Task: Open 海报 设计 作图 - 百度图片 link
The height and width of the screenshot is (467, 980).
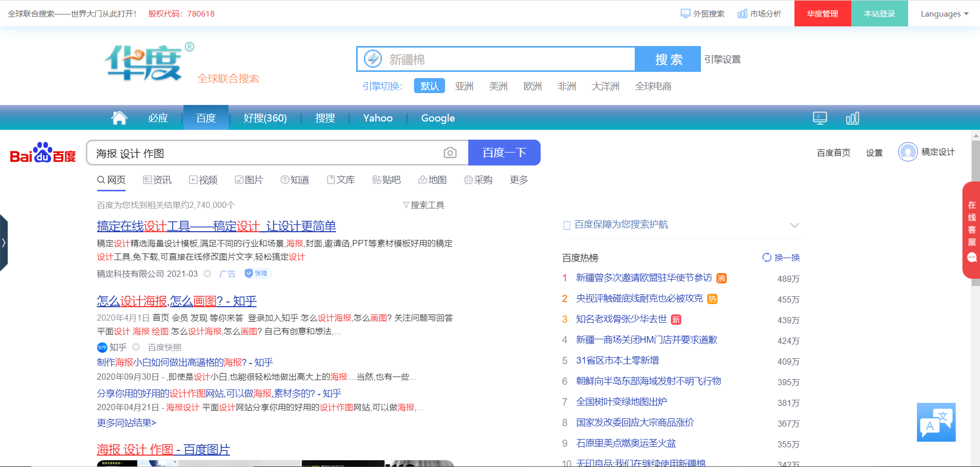Action: point(163,449)
